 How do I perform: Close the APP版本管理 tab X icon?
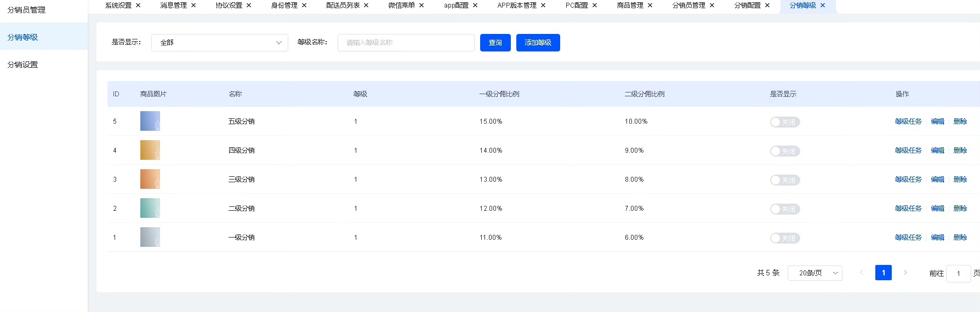[543, 5]
